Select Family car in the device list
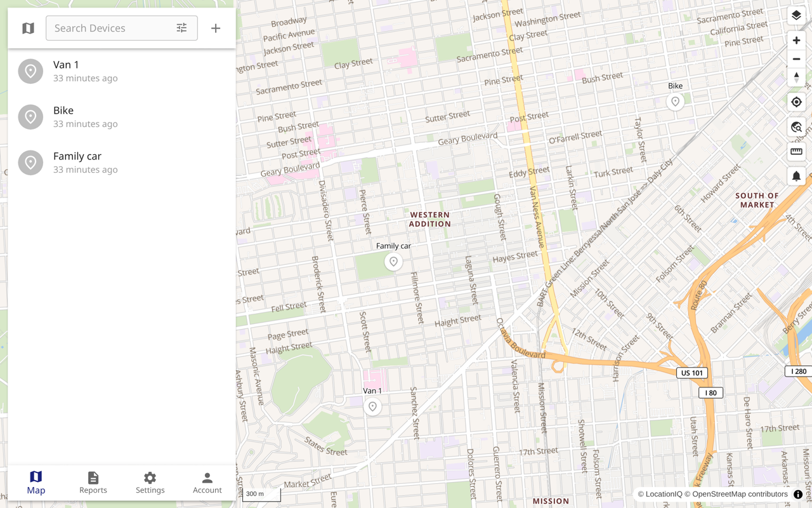This screenshot has height=508, width=812. pos(122,163)
